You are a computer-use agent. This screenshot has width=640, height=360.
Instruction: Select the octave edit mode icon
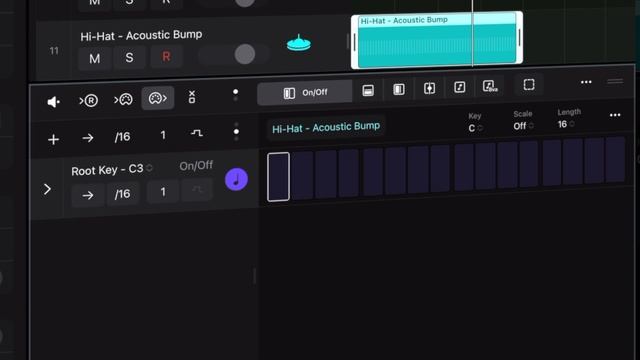(490, 86)
